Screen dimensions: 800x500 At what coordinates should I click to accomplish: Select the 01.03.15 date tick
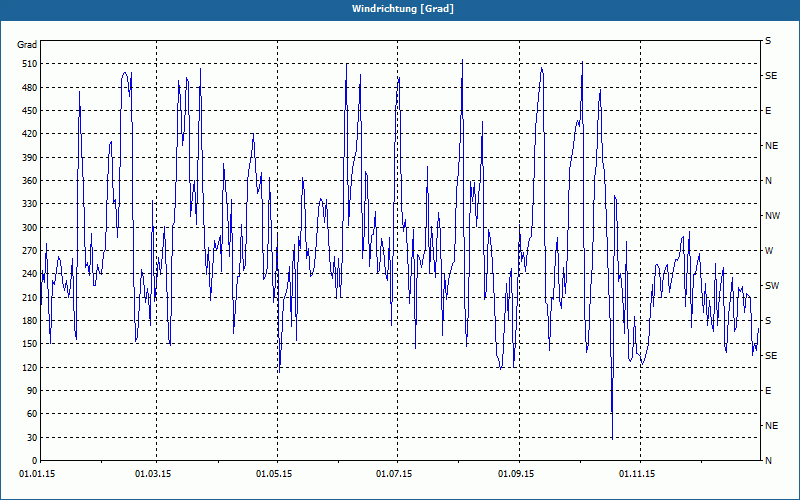point(153,474)
